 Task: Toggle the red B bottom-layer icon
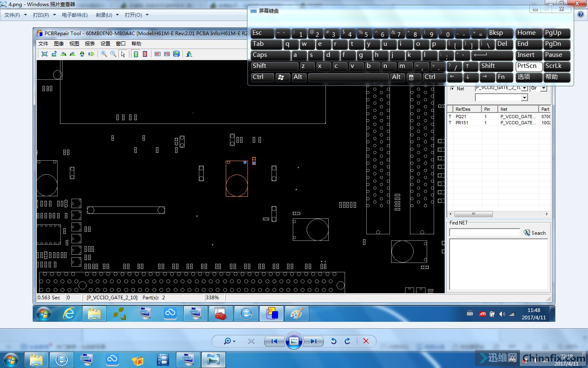[x=145, y=54]
